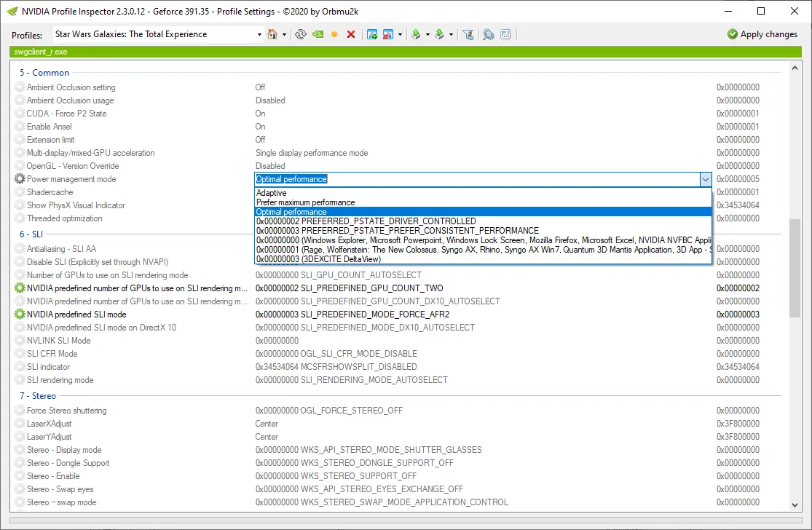This screenshot has height=530, width=812.
Task: Choose highlighted Optimal performance list option
Action: click(483, 212)
